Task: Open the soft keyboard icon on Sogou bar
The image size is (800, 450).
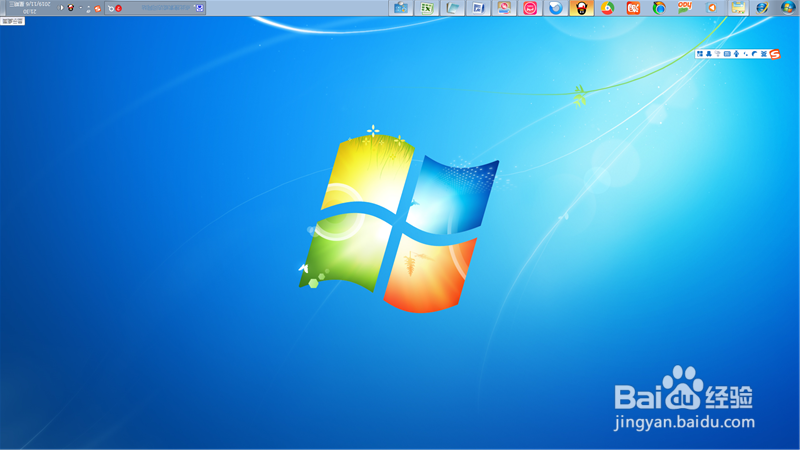Action: [727, 54]
